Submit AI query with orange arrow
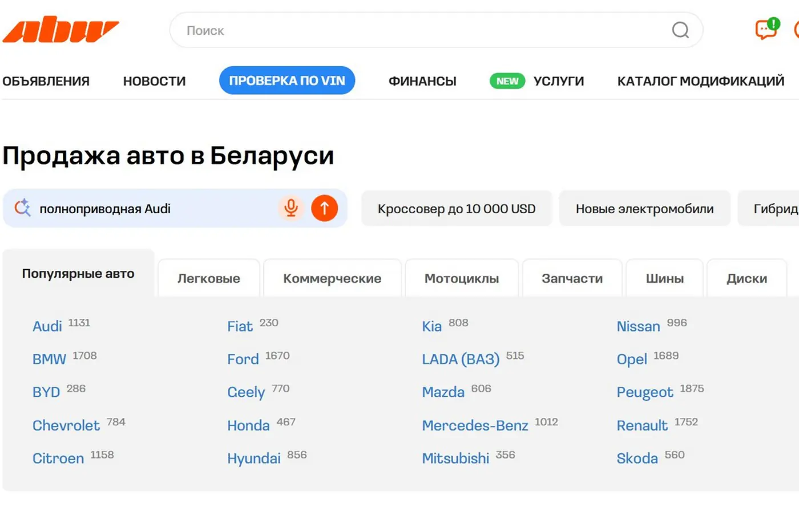 point(324,208)
